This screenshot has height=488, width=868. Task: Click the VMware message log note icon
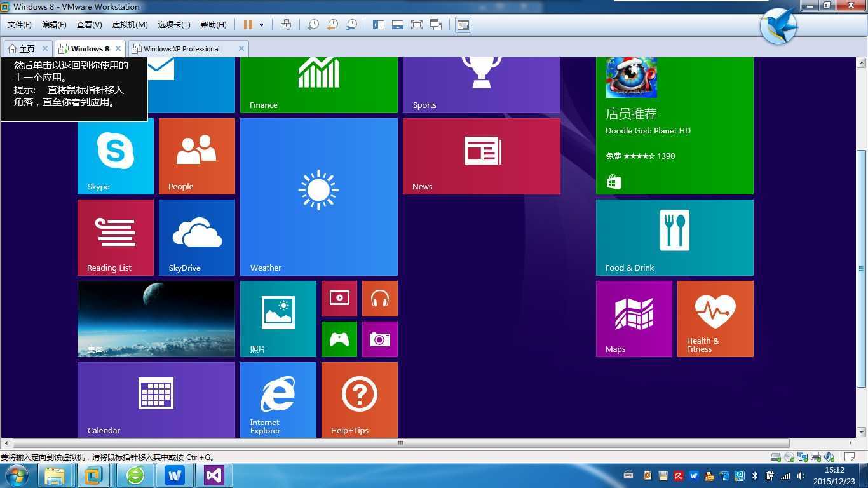(849, 457)
